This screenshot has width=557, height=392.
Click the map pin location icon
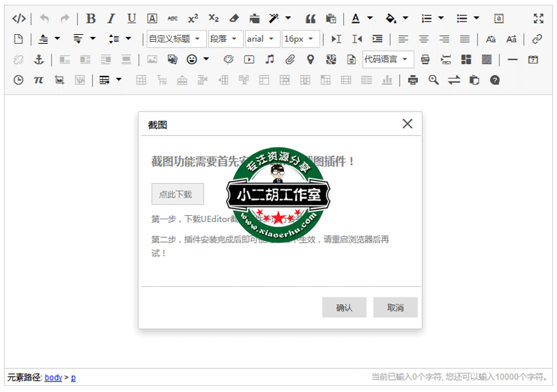311,60
